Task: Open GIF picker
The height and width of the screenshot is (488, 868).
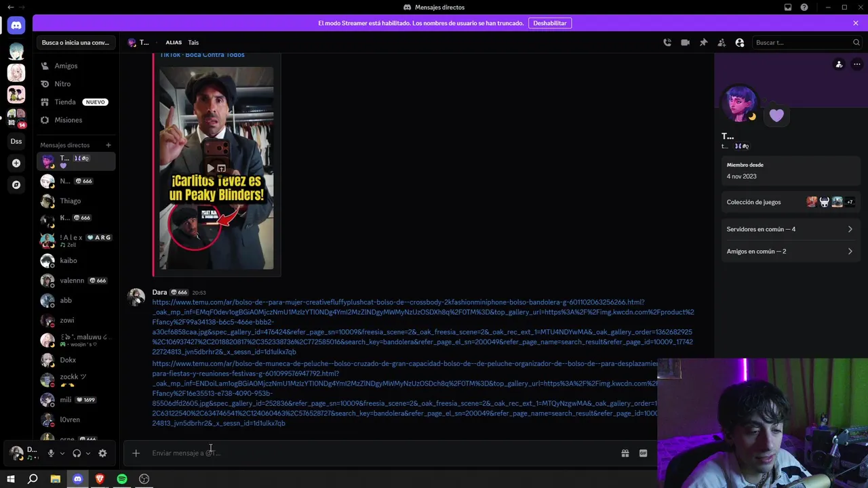Action: coord(644,453)
